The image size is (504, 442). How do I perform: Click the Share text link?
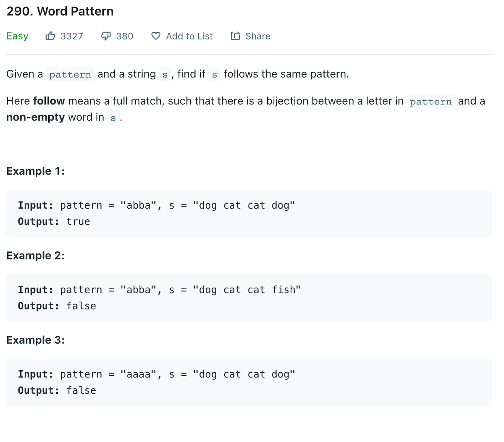[x=258, y=36]
